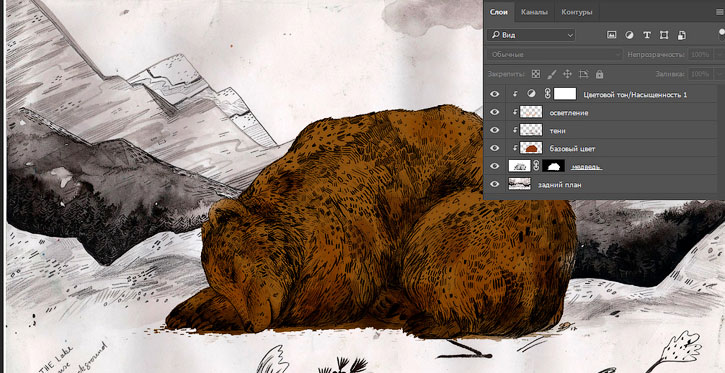Click the тени layer name
The image size is (725, 373).
(557, 131)
